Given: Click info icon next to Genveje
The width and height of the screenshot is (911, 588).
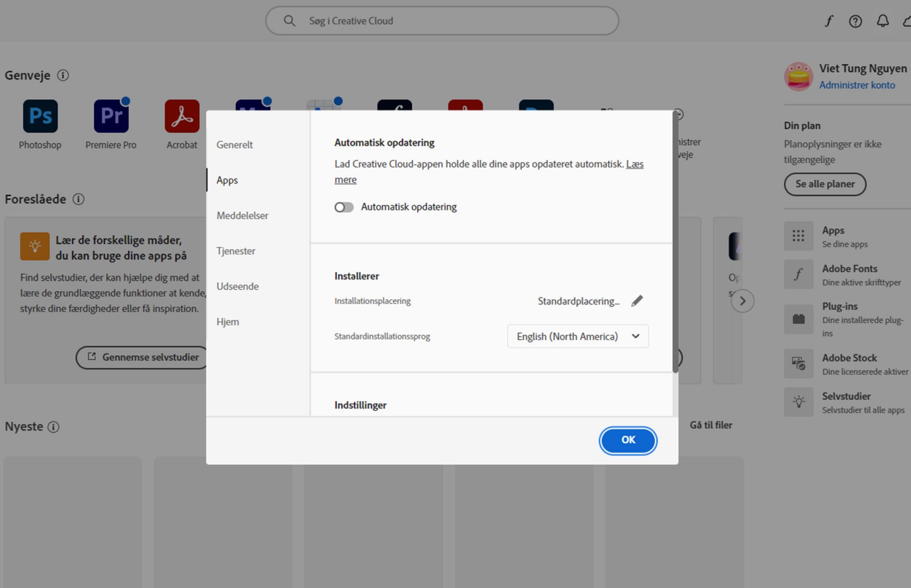Looking at the screenshot, I should click(63, 75).
